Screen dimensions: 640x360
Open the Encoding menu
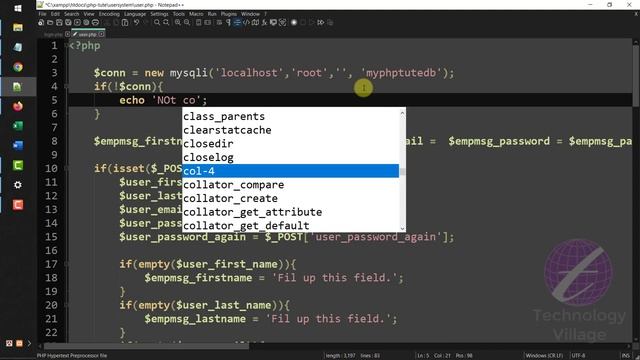(109, 14)
